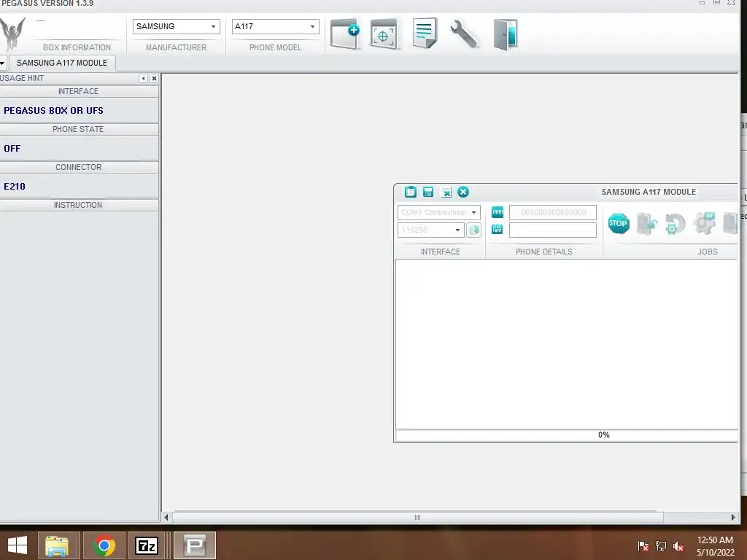Close module using round X icon

coord(463,192)
